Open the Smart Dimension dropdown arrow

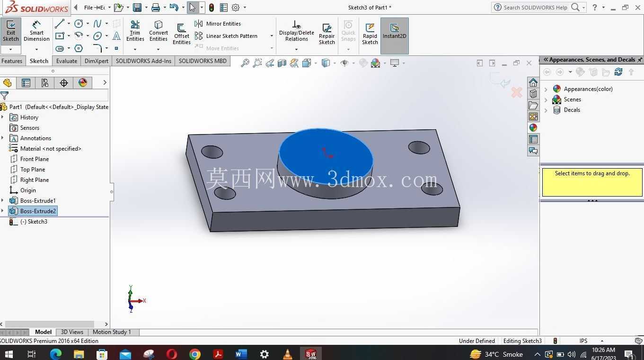coord(36,49)
